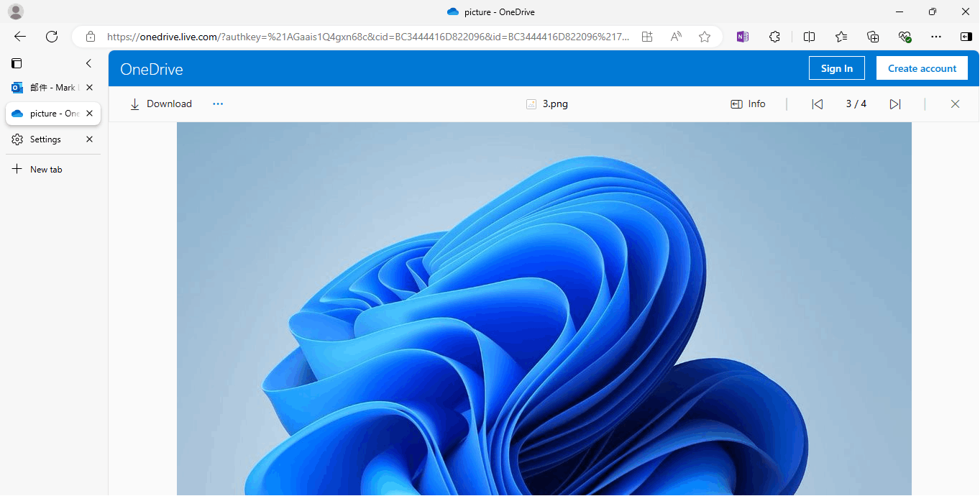
Task: Close the Settings tab
Action: (89, 139)
